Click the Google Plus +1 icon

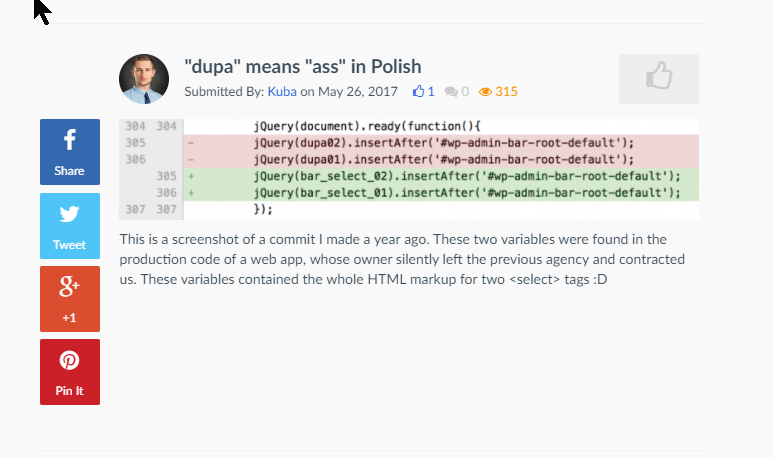pos(69,289)
